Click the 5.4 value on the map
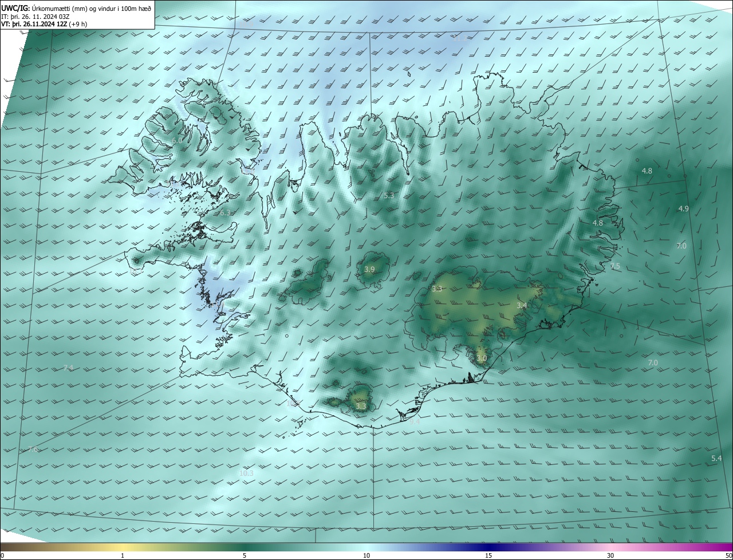The width and height of the screenshot is (733, 560). pos(716,459)
